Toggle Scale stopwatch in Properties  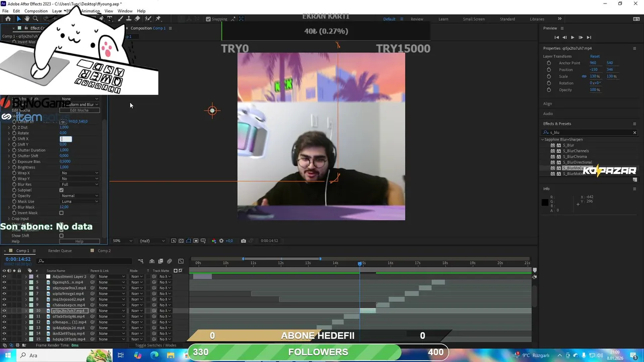549,76
